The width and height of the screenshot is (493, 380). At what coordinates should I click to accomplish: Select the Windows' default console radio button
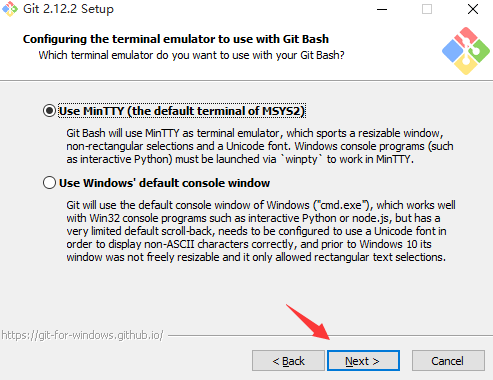pyautogui.click(x=49, y=183)
